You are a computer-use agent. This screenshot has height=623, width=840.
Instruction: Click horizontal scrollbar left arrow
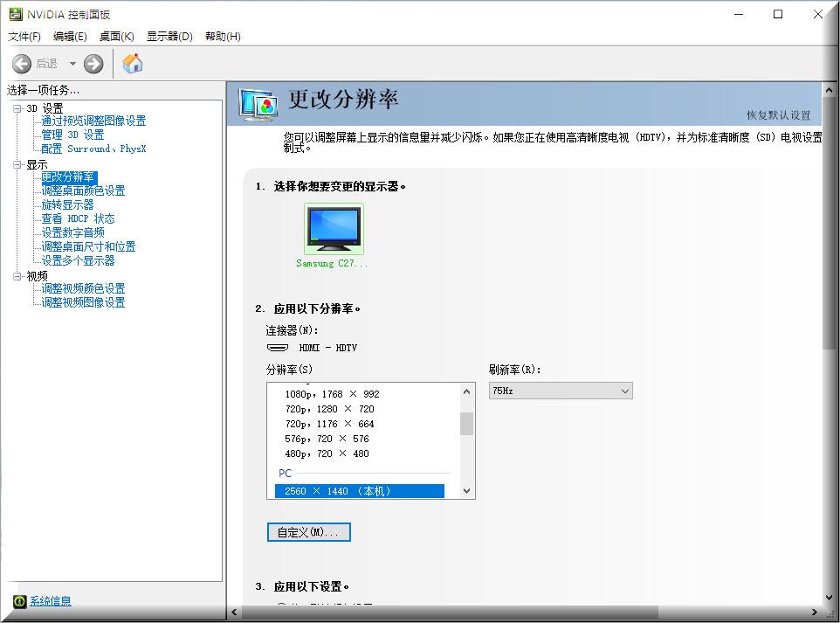(x=234, y=613)
